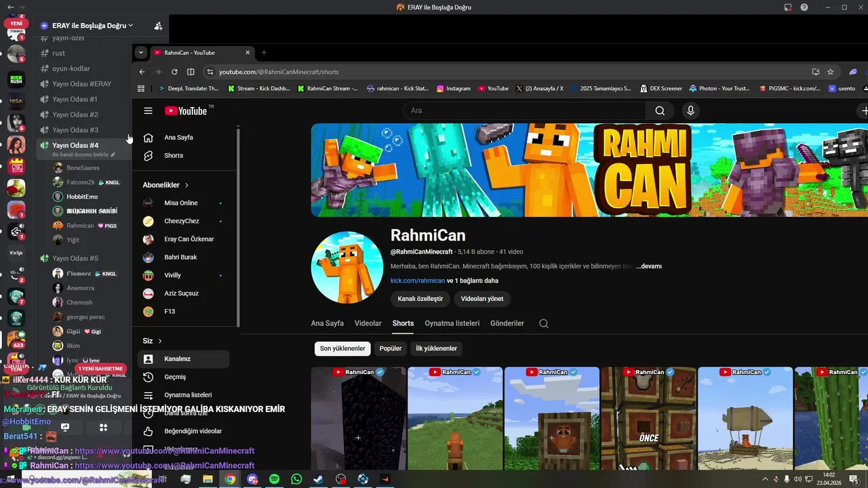Screen dimensions: 868x488
Task: Open File Explorer from the taskbar
Action: click(208, 479)
